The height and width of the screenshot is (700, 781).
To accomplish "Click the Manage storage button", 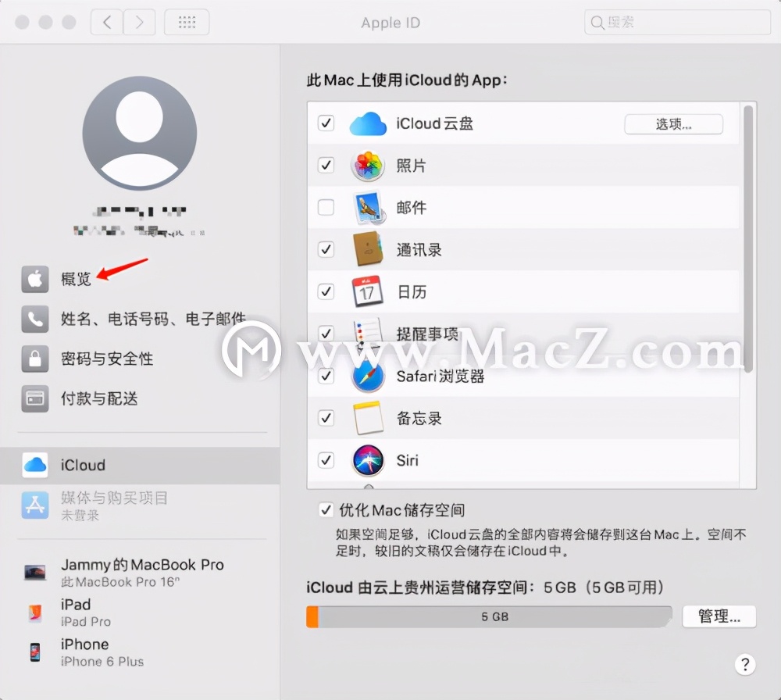I will pos(719,616).
